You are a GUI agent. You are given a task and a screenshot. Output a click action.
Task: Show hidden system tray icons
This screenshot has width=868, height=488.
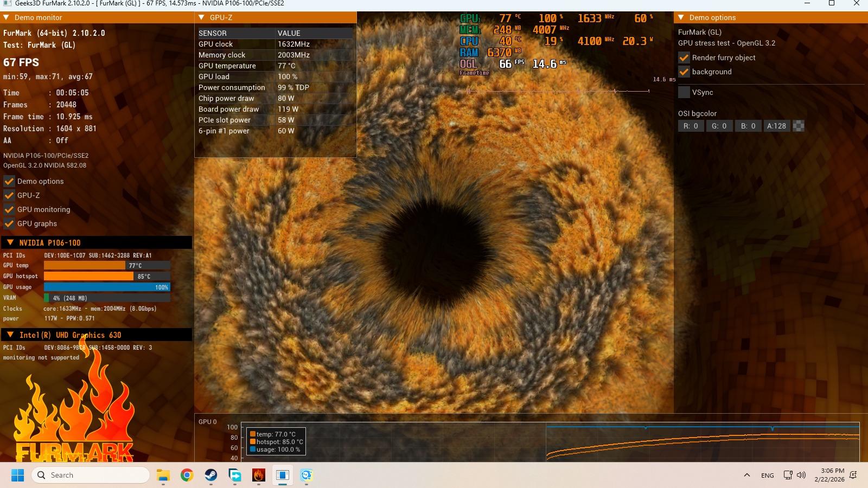coord(747,476)
